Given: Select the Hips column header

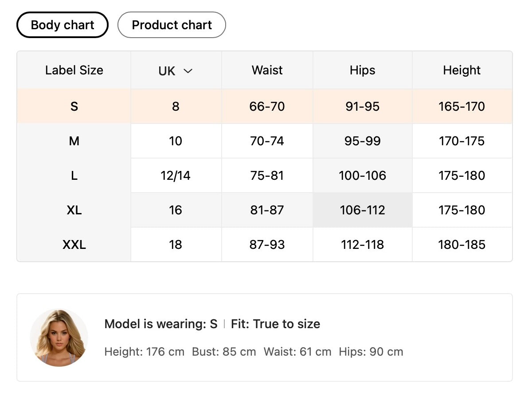Looking at the screenshot, I should pos(362,70).
